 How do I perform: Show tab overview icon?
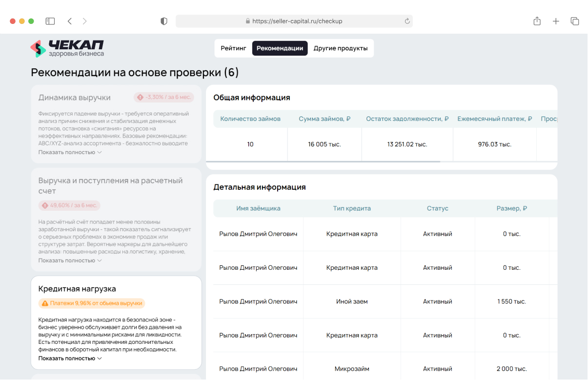(x=575, y=21)
